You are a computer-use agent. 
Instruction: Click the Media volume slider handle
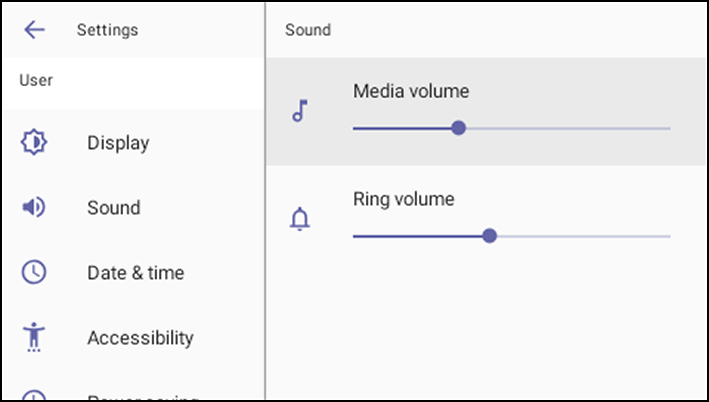click(458, 128)
